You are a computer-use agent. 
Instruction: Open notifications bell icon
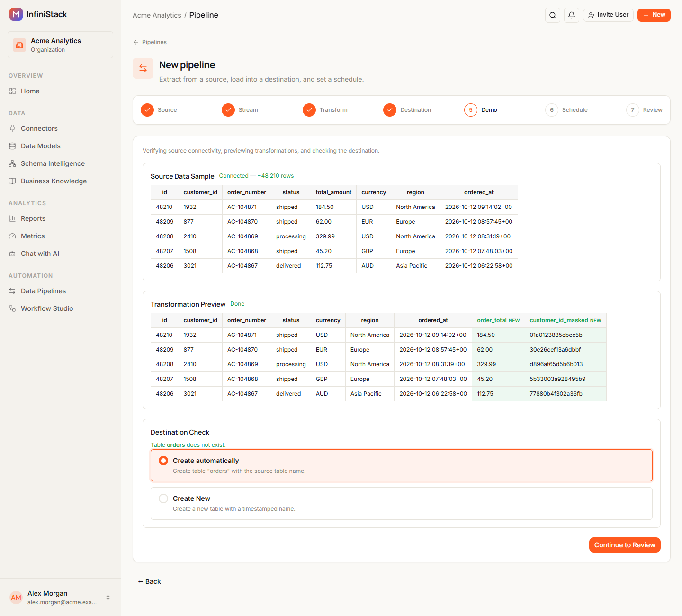[572, 15]
